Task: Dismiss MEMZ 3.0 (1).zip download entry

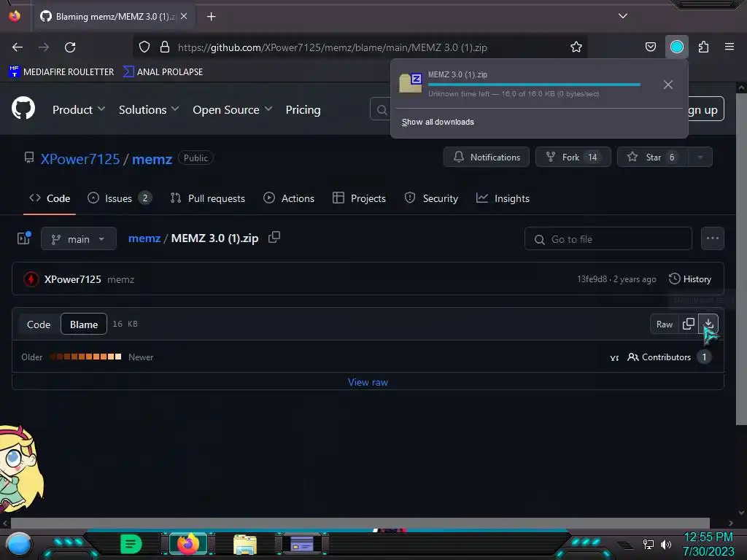Action: (668, 85)
